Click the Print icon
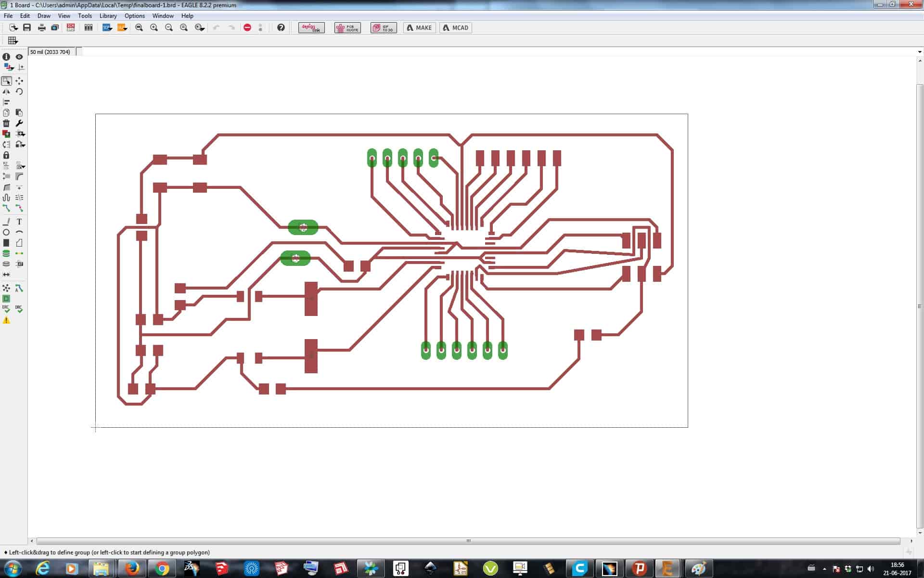This screenshot has height=578, width=924. pyautogui.click(x=42, y=27)
